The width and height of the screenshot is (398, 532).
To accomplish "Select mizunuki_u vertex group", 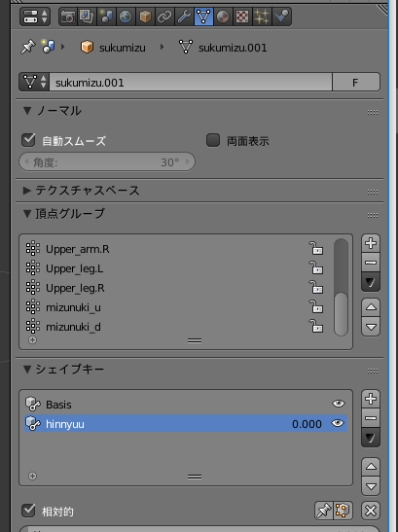I will coord(165,307).
